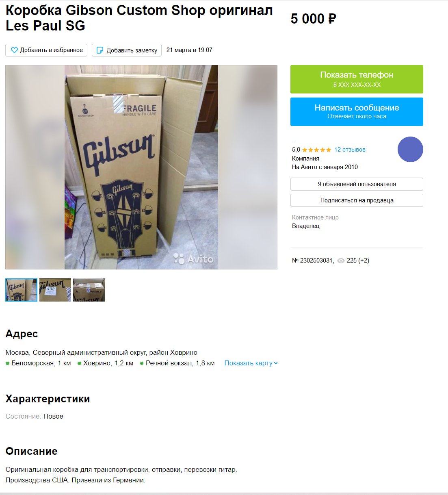Subscribe with Подписаться на продавца
Viewport: 448px width, 495px height.
357,200
